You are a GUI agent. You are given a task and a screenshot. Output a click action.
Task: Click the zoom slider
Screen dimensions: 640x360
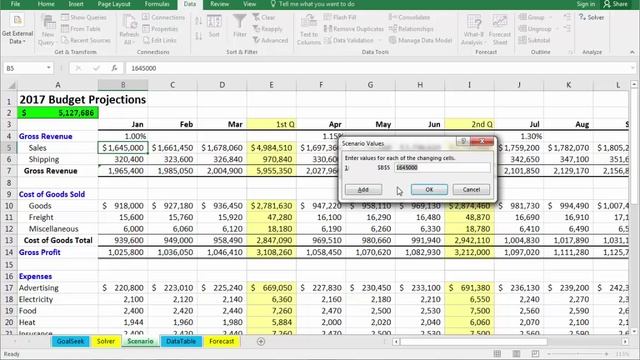[x=578, y=353]
